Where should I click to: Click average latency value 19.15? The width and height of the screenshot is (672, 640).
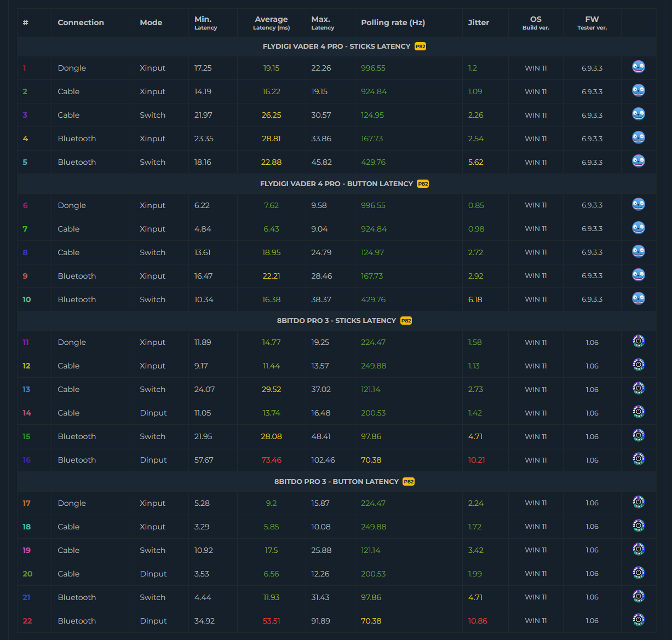click(x=271, y=68)
